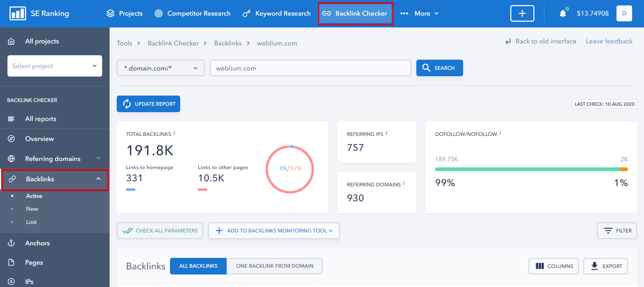Open the Columns button
Screen dimensions: 644x287
pos(553,266)
